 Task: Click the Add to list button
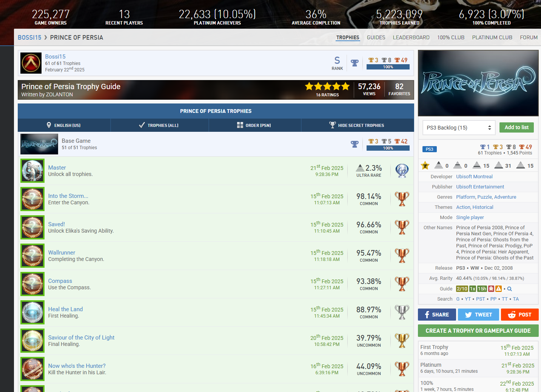coord(516,127)
